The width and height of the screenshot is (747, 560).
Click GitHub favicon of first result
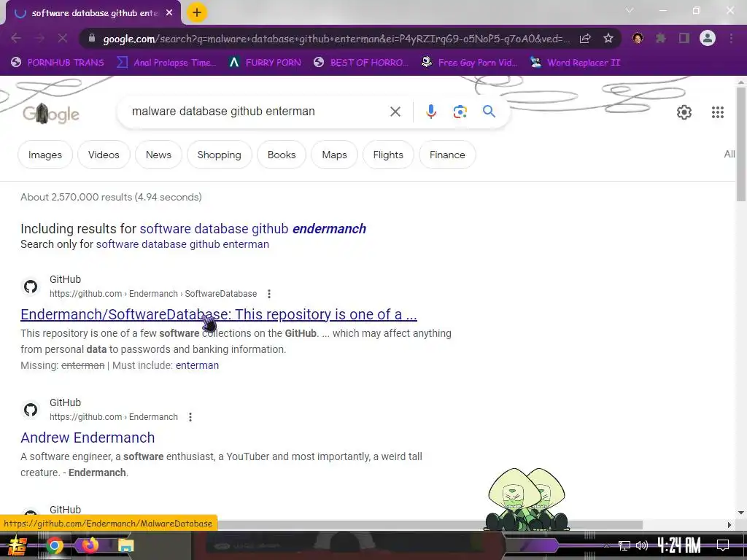click(x=31, y=287)
